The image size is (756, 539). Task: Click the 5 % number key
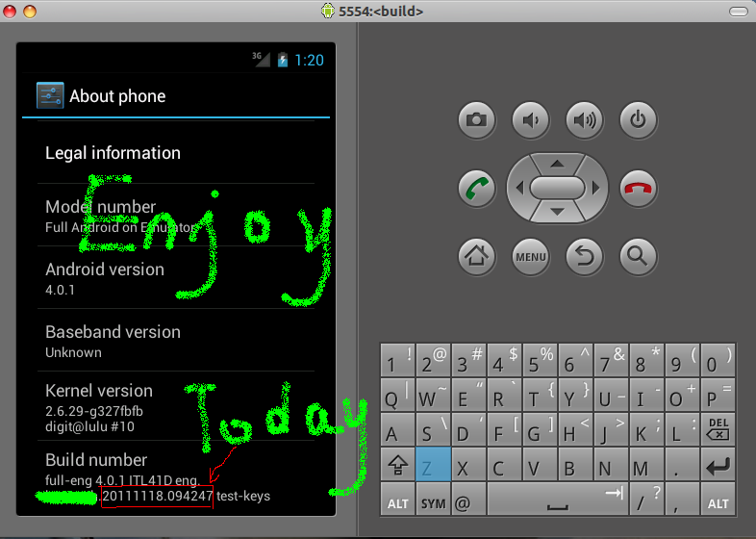pos(540,361)
